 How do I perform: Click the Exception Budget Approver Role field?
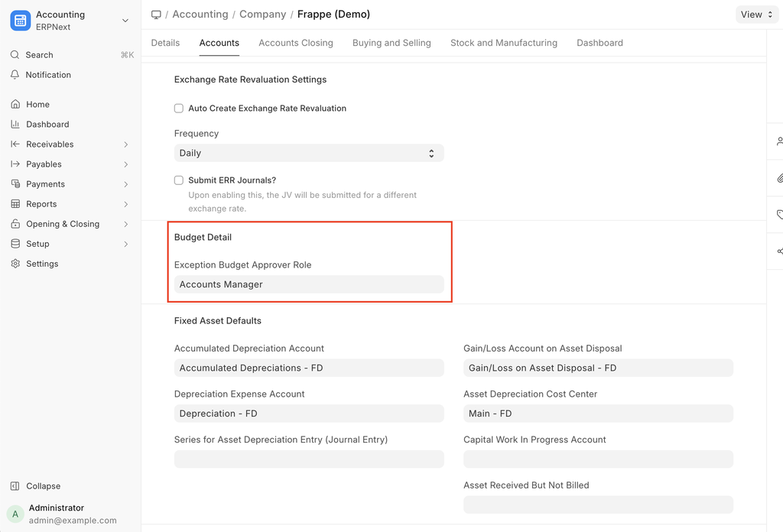pyautogui.click(x=309, y=284)
